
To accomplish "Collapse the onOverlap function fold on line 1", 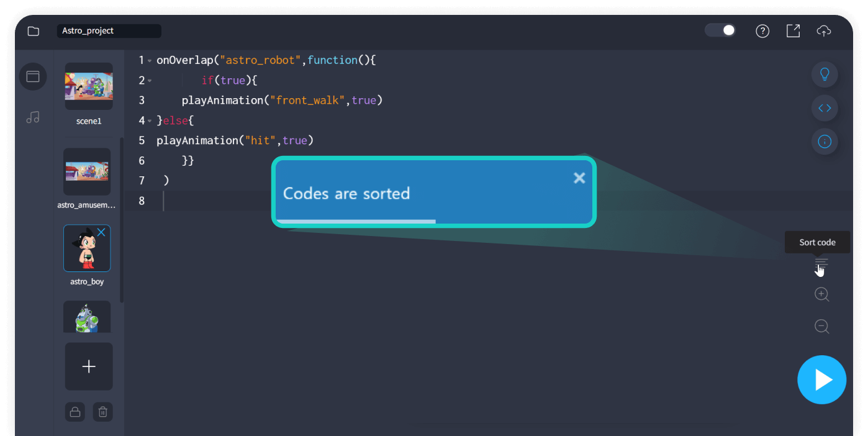I will pyautogui.click(x=149, y=60).
